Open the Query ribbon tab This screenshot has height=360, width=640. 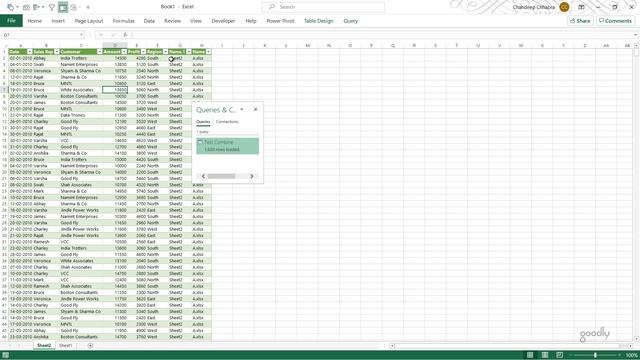pos(350,21)
